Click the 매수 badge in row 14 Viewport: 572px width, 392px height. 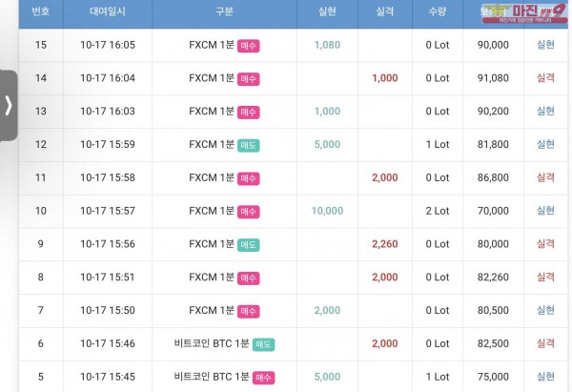pos(249,79)
